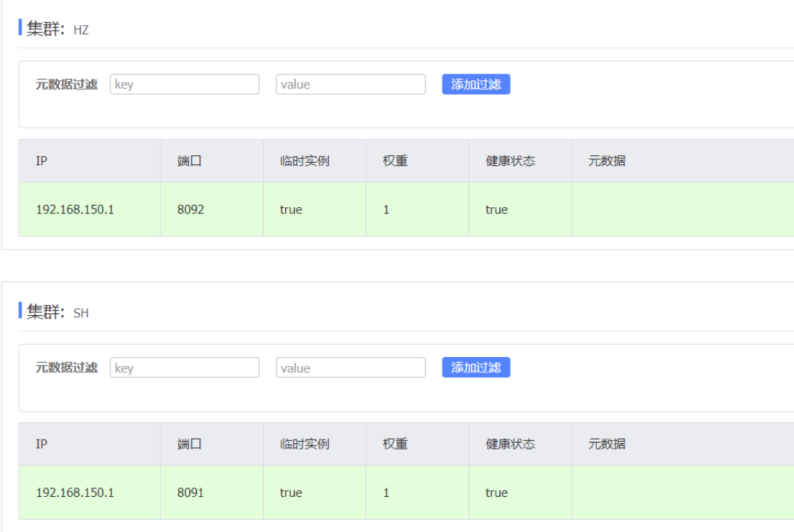Click 临时实例 header in the HZ table

point(305,161)
